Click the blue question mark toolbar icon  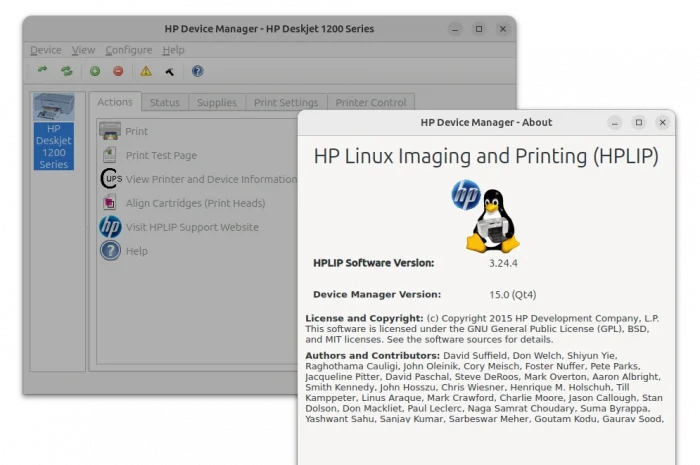(198, 71)
